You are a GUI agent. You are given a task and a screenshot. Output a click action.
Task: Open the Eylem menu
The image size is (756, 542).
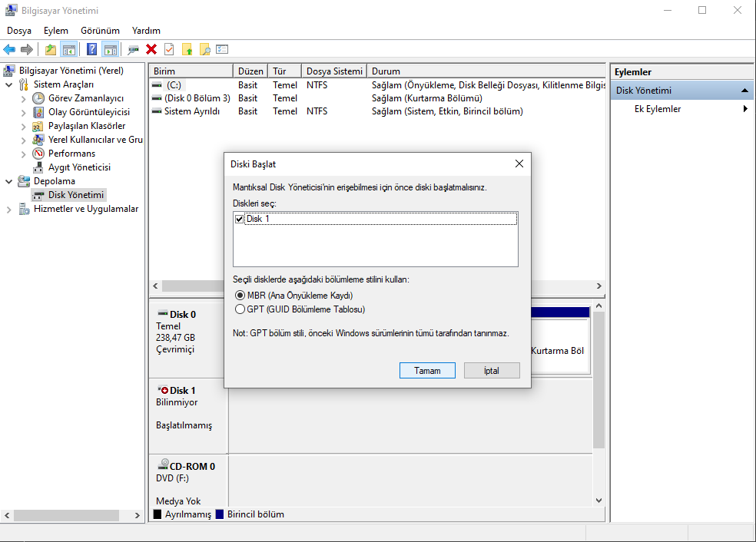56,31
